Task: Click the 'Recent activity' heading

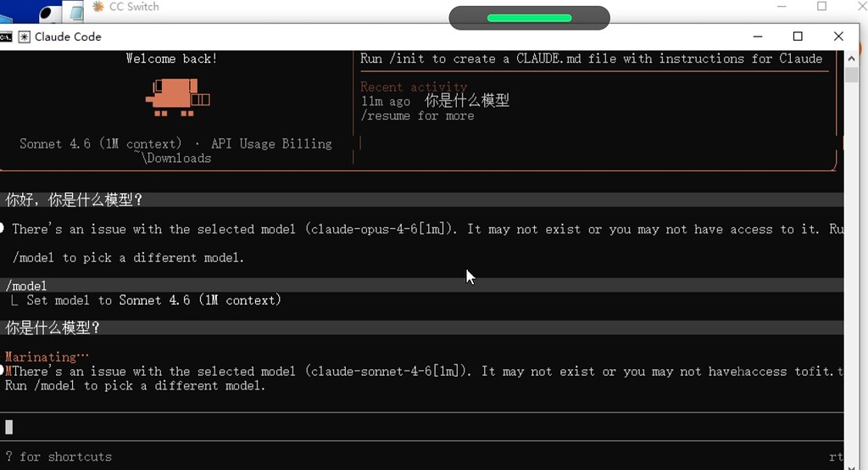Action: click(414, 87)
